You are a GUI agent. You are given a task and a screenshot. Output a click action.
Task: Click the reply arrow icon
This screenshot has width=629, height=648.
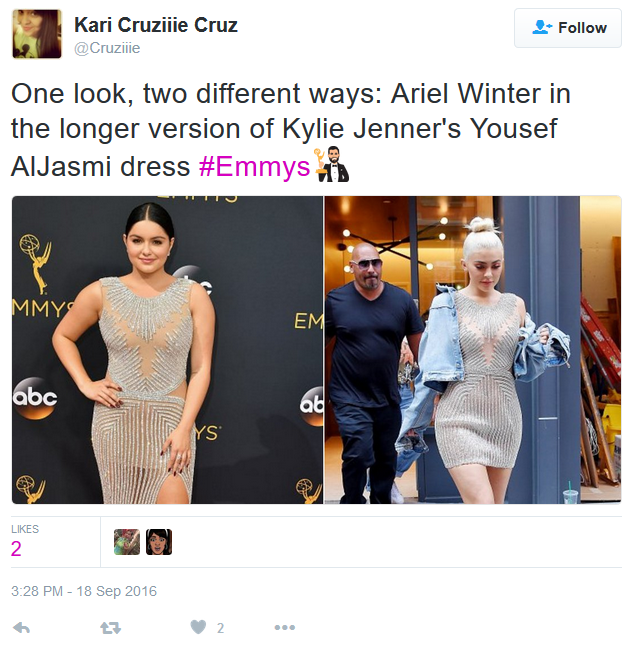[21, 628]
